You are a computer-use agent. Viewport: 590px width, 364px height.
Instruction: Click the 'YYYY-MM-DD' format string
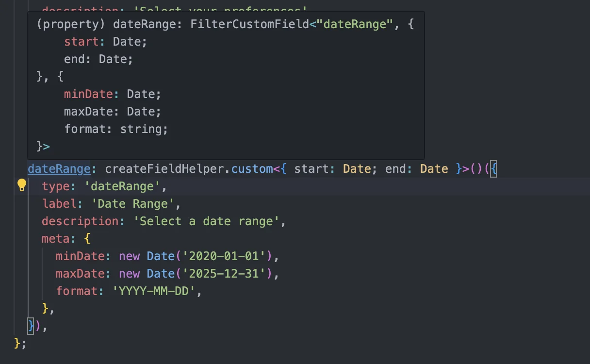pyautogui.click(x=154, y=291)
